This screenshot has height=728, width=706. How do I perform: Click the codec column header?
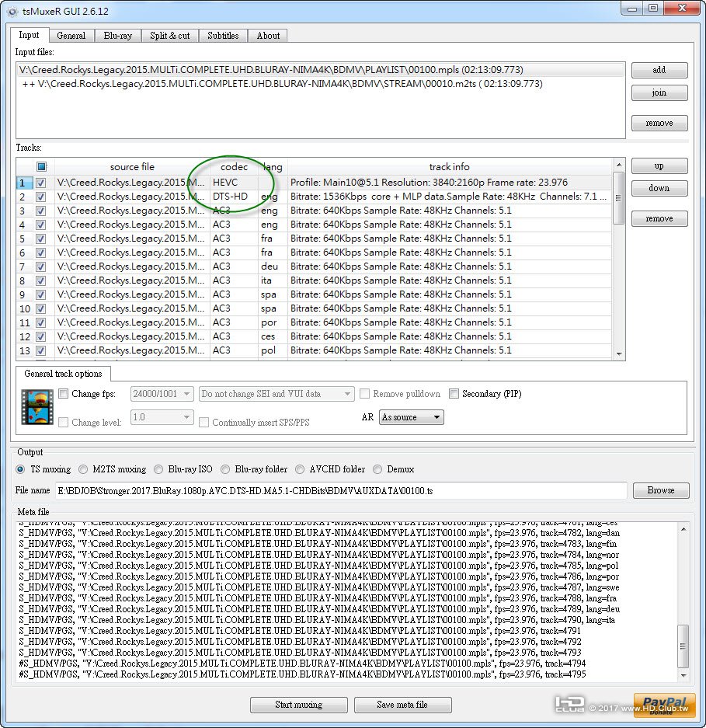point(234,167)
